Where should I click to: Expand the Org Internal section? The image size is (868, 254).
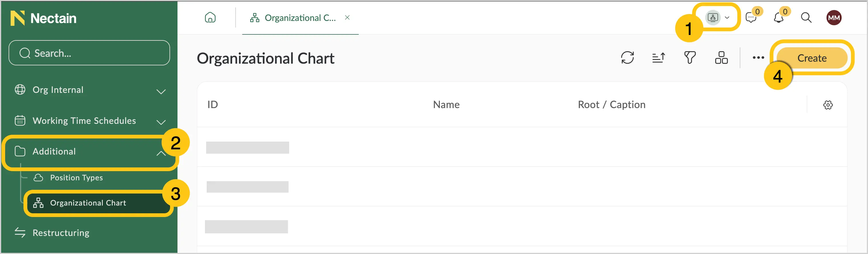tap(90, 90)
